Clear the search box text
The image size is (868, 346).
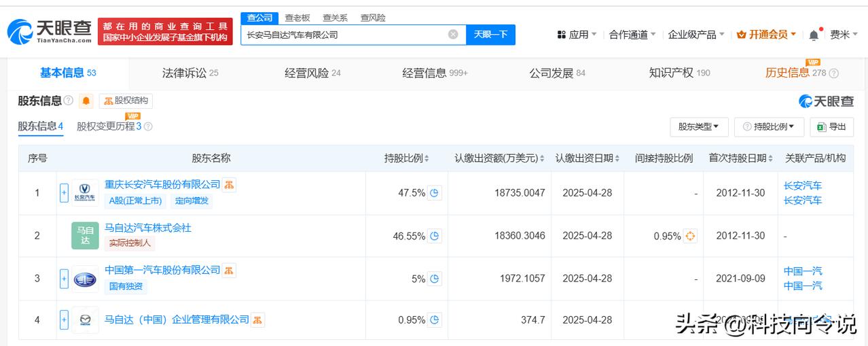click(453, 34)
